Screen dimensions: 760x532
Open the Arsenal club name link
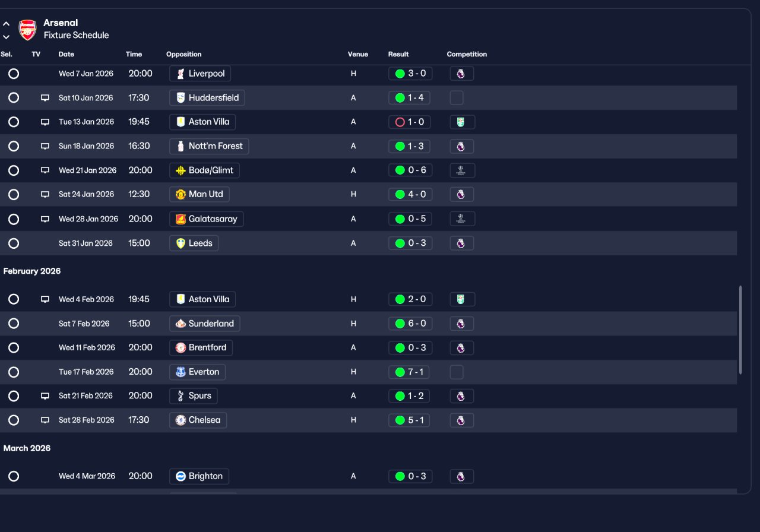pyautogui.click(x=61, y=23)
